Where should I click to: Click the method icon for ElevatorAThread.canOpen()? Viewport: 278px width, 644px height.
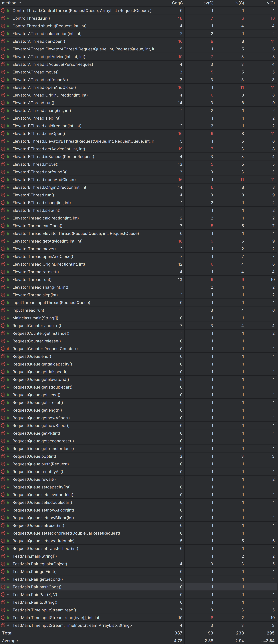coord(3,41)
